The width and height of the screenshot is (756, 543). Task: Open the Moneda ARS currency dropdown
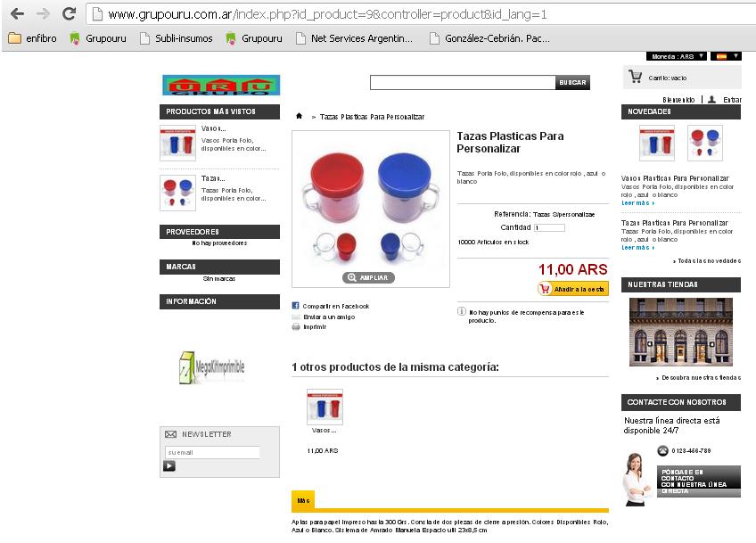(x=677, y=56)
